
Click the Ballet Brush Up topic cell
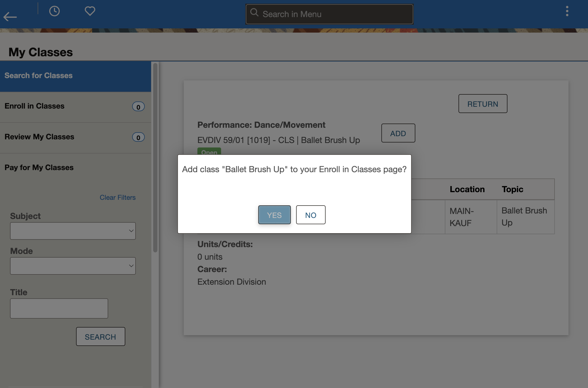[x=526, y=217]
